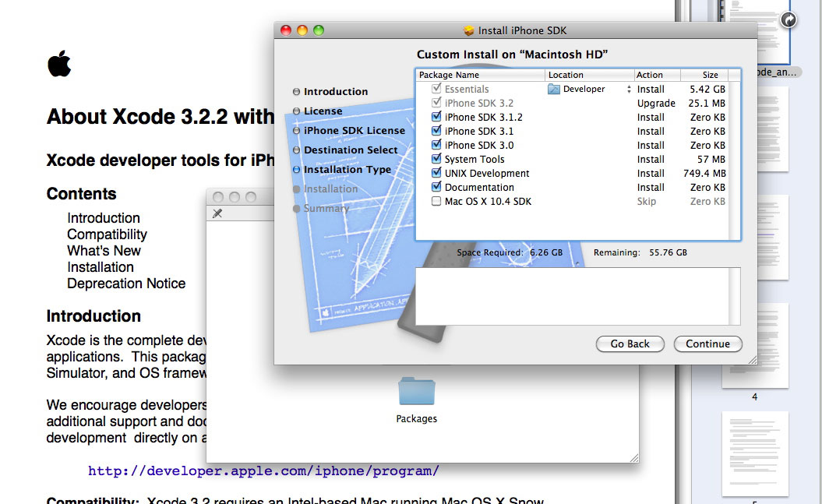Screen dimensions: 822x504
Task: Click the Action column header
Action: pyautogui.click(x=657, y=75)
